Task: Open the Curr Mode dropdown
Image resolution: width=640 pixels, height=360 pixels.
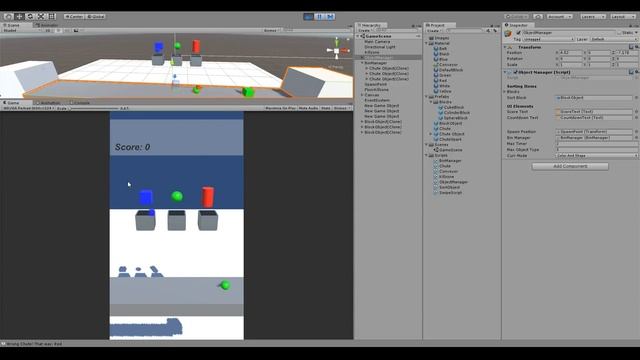Action: point(596,156)
